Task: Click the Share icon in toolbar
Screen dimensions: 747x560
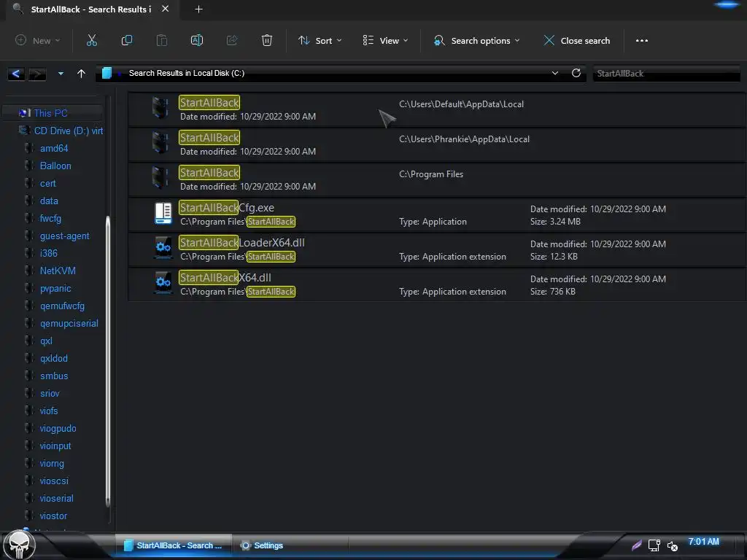Action: tap(232, 41)
